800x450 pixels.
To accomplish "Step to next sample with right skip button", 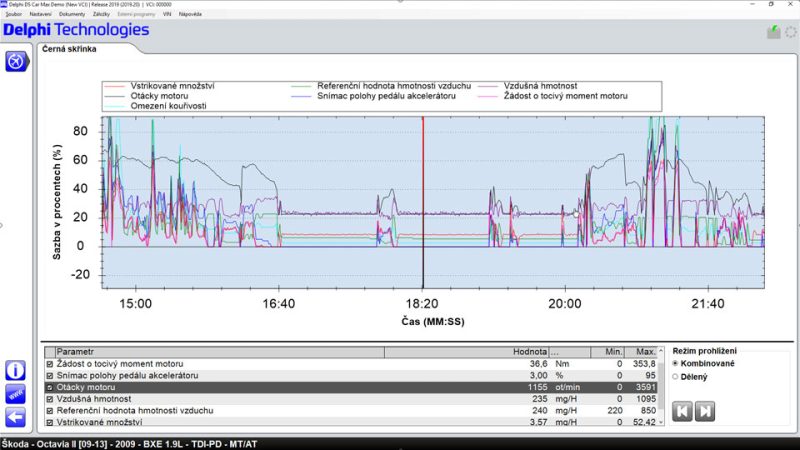I will point(704,410).
